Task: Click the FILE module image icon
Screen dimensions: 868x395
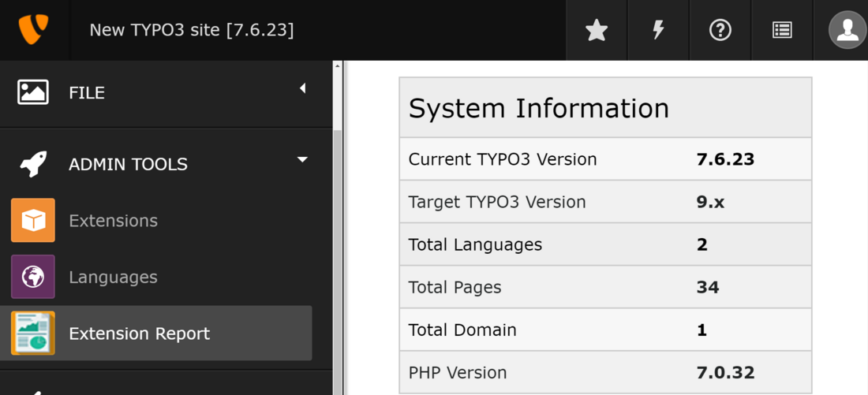Action: point(33,92)
